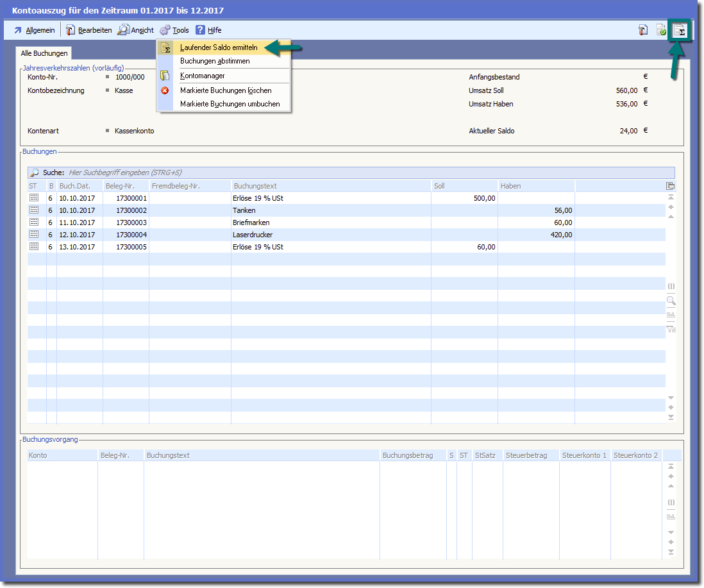Select 'Laufender Saldo ermitteln' menu entry
This screenshot has width=704, height=588.
[x=219, y=47]
